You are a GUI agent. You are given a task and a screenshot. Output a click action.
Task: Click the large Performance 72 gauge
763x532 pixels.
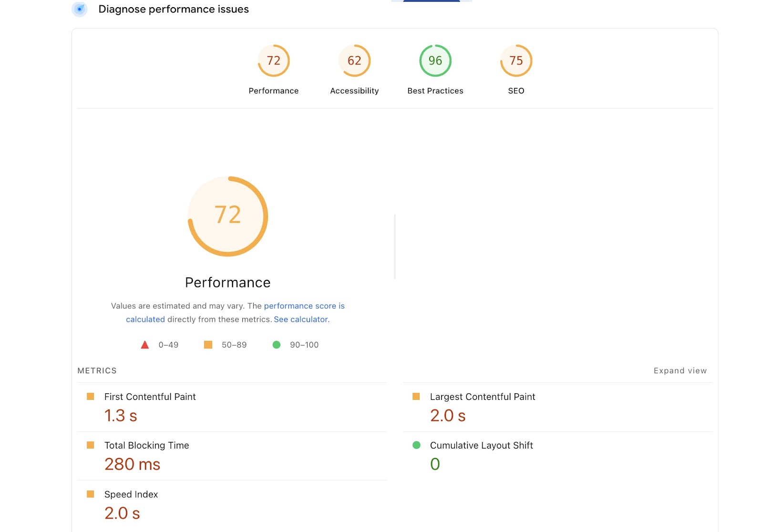228,216
